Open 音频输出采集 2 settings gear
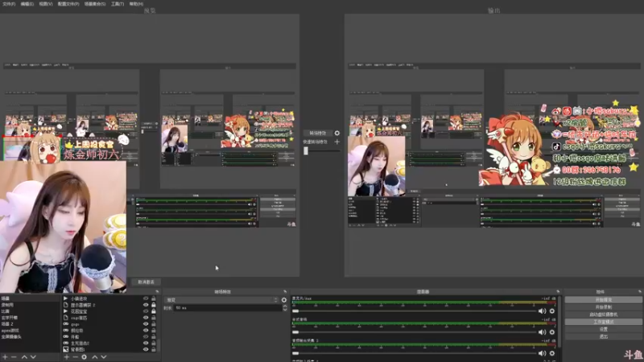Image resolution: width=644 pixels, height=362 pixels. (552, 353)
